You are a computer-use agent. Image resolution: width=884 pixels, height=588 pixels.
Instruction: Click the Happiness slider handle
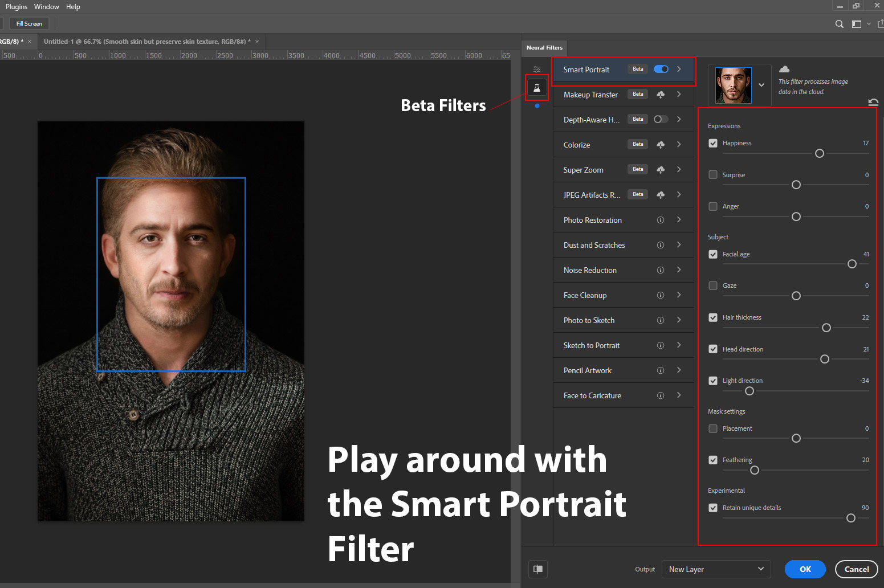pyautogui.click(x=820, y=153)
